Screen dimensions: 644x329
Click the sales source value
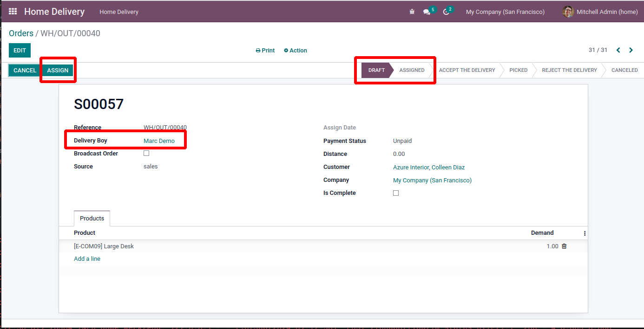pyautogui.click(x=151, y=167)
